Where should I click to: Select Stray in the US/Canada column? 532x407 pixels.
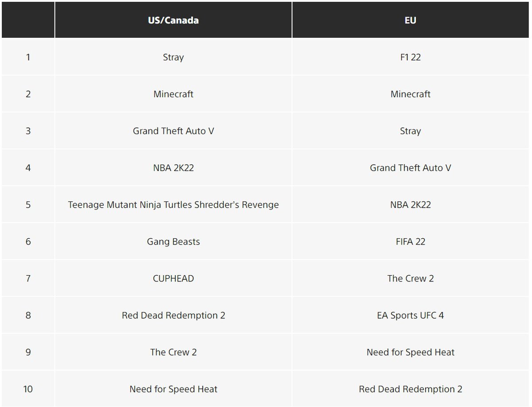[x=173, y=57]
